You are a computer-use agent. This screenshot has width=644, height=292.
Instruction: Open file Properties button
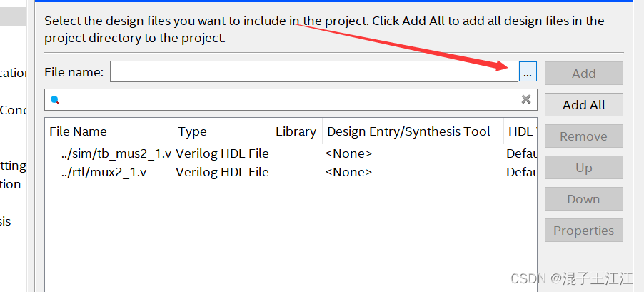point(583,231)
